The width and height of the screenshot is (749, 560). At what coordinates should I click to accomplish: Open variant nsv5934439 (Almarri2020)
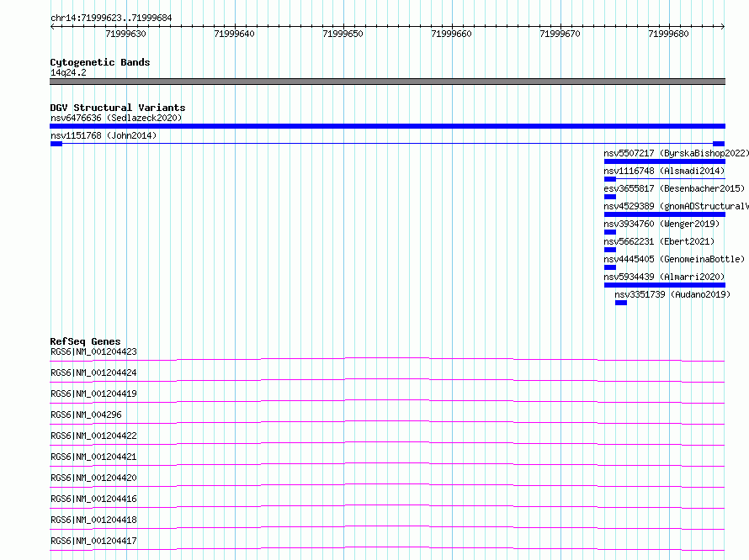(x=664, y=277)
